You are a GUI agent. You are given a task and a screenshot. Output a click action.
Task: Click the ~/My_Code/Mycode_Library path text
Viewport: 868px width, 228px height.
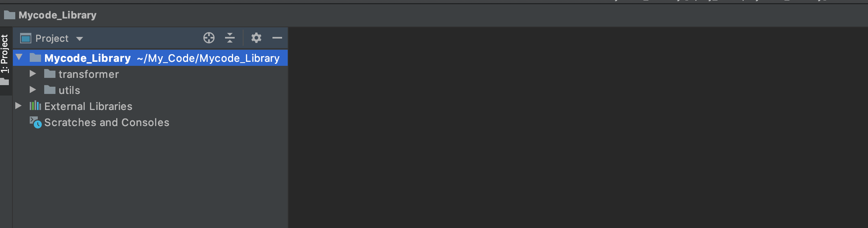[x=208, y=58]
